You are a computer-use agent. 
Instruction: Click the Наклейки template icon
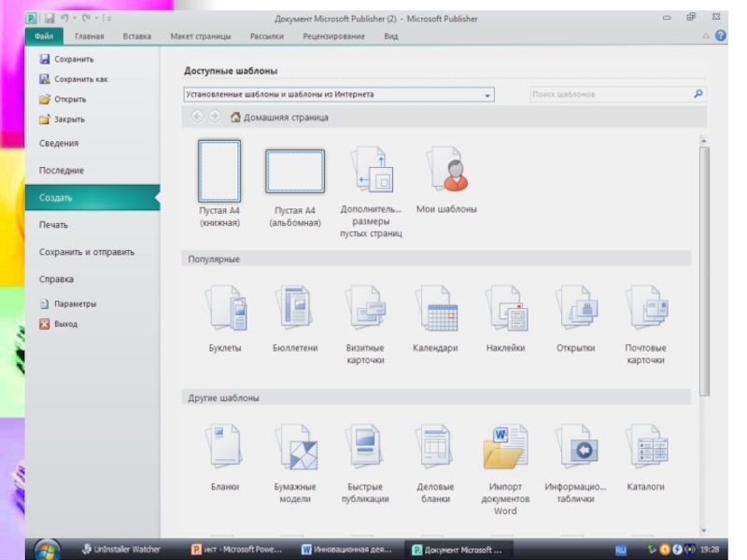click(x=505, y=309)
